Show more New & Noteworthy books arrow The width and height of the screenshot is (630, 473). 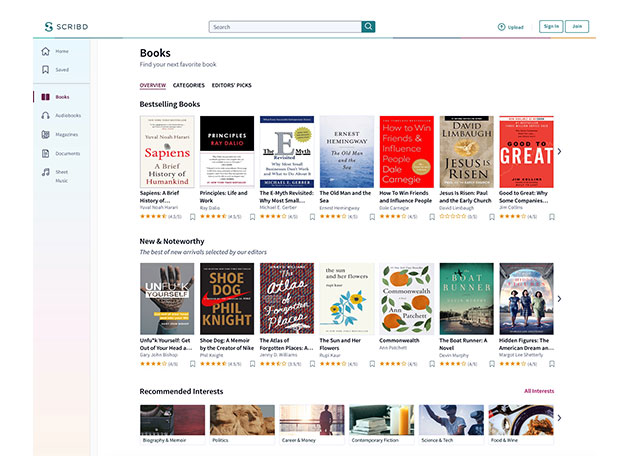pos(559,299)
